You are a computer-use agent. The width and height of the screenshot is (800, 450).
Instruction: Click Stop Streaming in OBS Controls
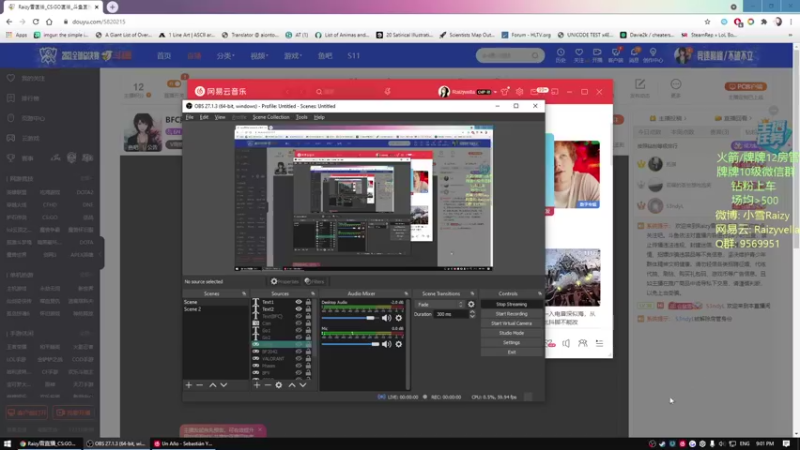coord(511,304)
